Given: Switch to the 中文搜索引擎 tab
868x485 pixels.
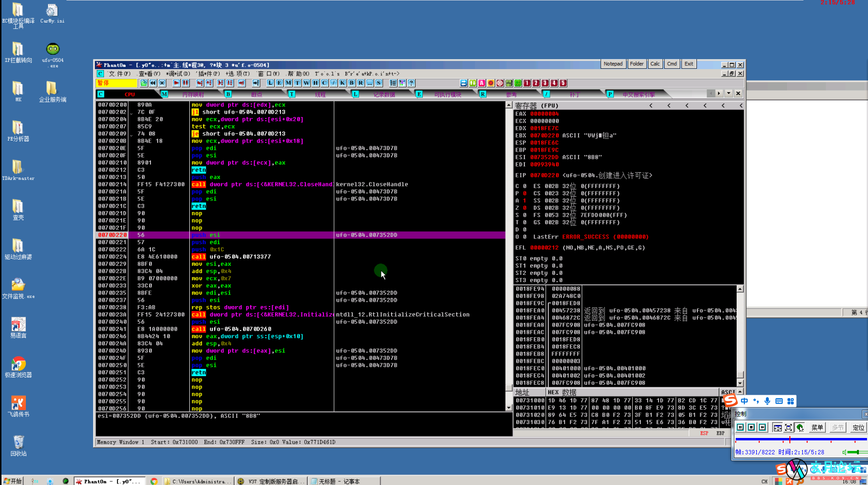Looking at the screenshot, I should tap(639, 95).
